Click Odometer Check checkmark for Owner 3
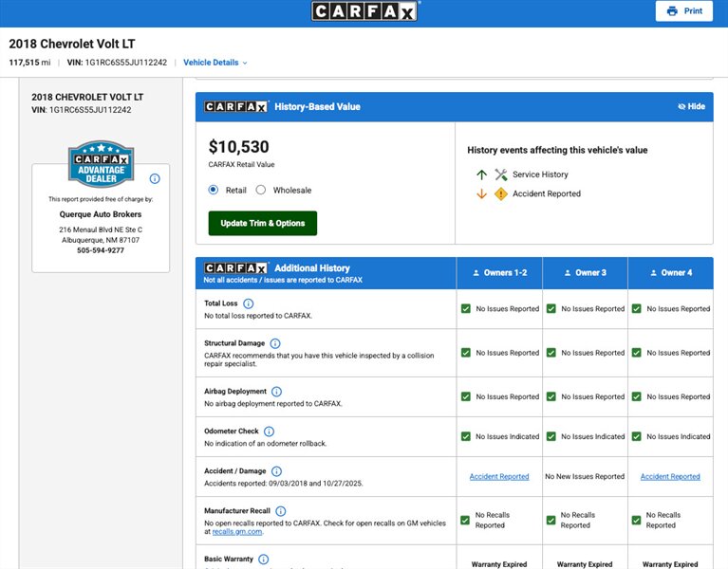The width and height of the screenshot is (728, 569). (x=551, y=437)
